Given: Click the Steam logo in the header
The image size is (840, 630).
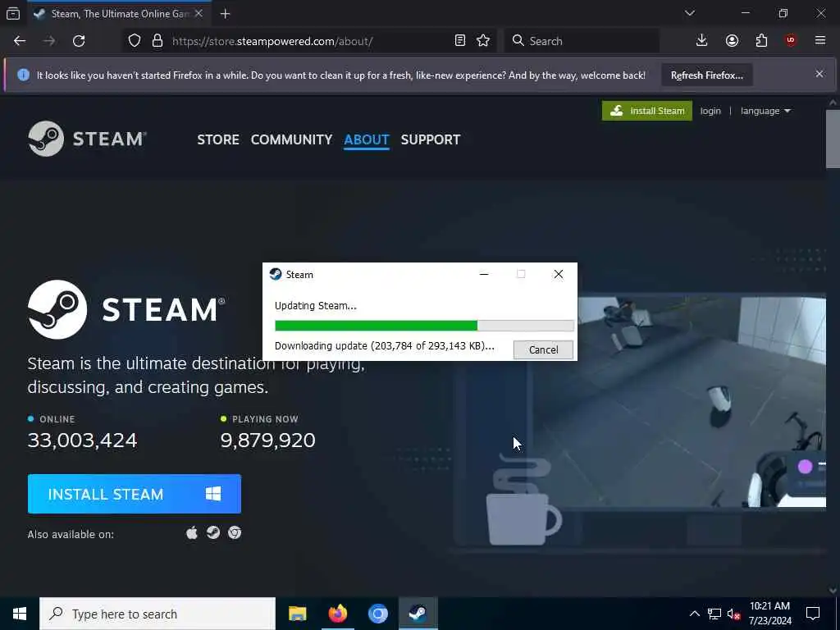Looking at the screenshot, I should click(87, 139).
